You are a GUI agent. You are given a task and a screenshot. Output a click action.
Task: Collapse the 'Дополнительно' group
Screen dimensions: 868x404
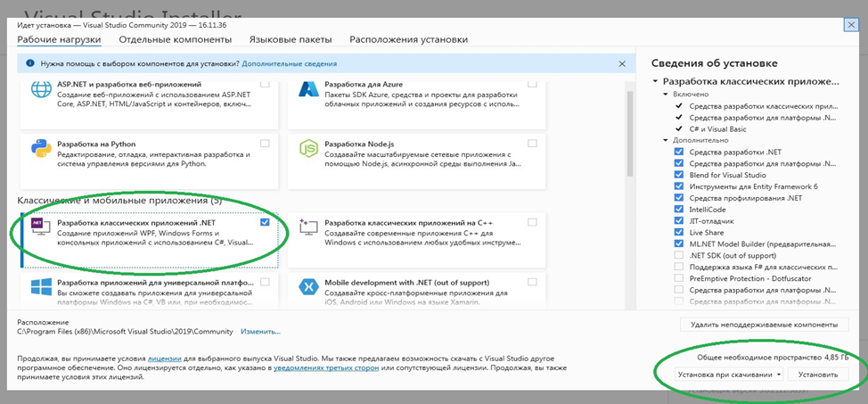click(666, 141)
